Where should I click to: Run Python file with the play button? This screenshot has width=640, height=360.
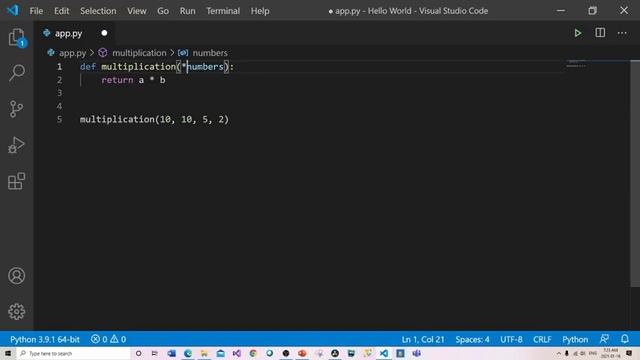point(578,33)
